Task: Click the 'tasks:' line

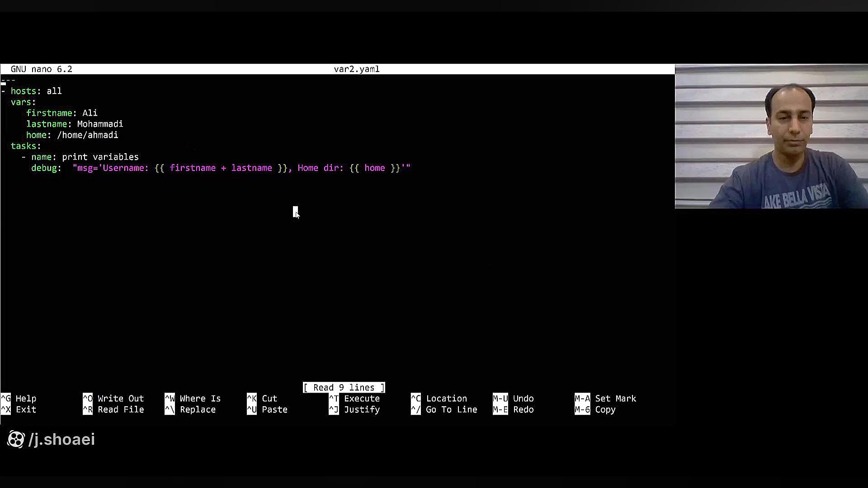Action: pos(26,146)
